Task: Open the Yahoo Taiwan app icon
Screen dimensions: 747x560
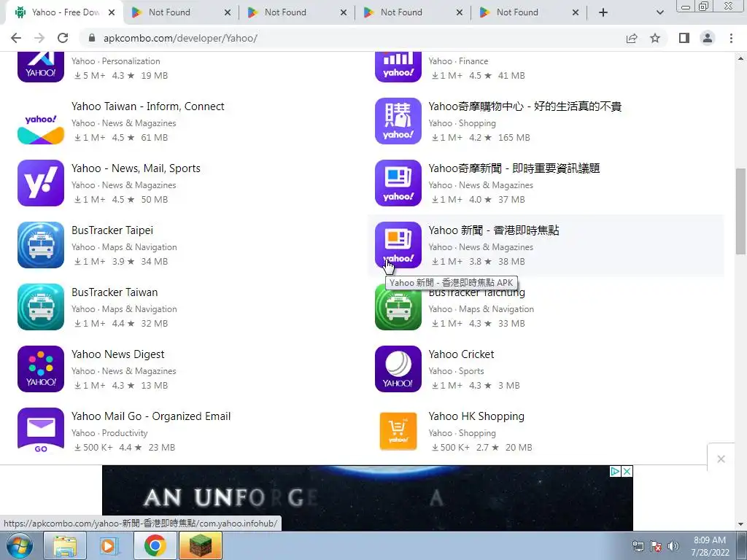Action: [41, 121]
